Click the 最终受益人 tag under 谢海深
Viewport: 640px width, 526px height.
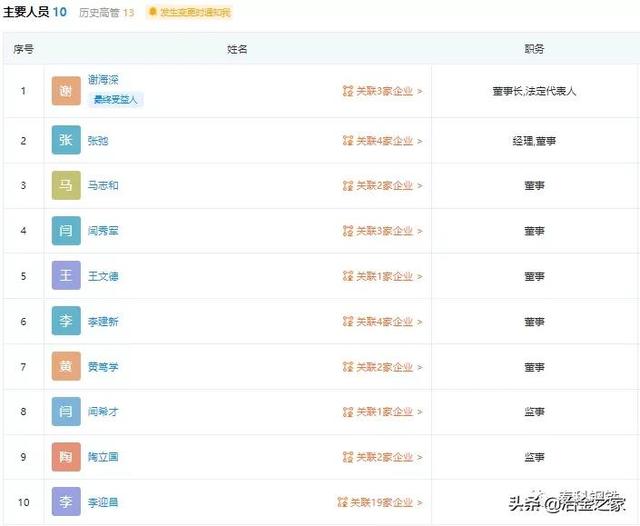pos(116,100)
